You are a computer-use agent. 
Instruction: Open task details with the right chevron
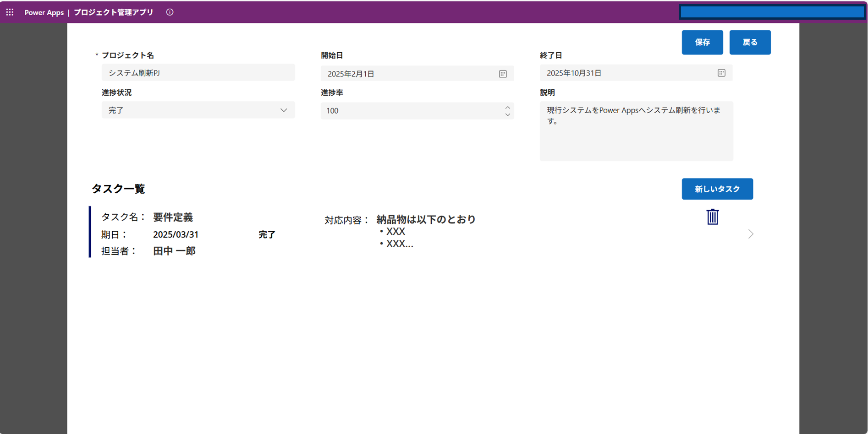[x=751, y=234]
